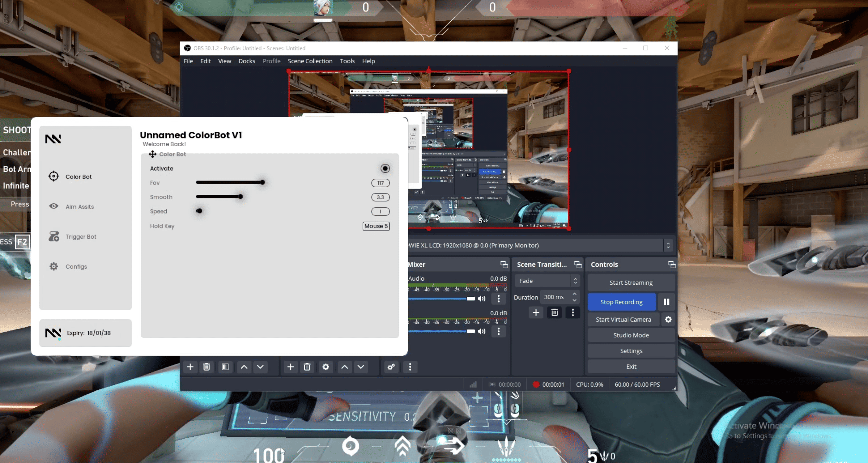Image resolution: width=868 pixels, height=463 pixels.
Task: Open the Edit menu in OBS
Action: 206,61
